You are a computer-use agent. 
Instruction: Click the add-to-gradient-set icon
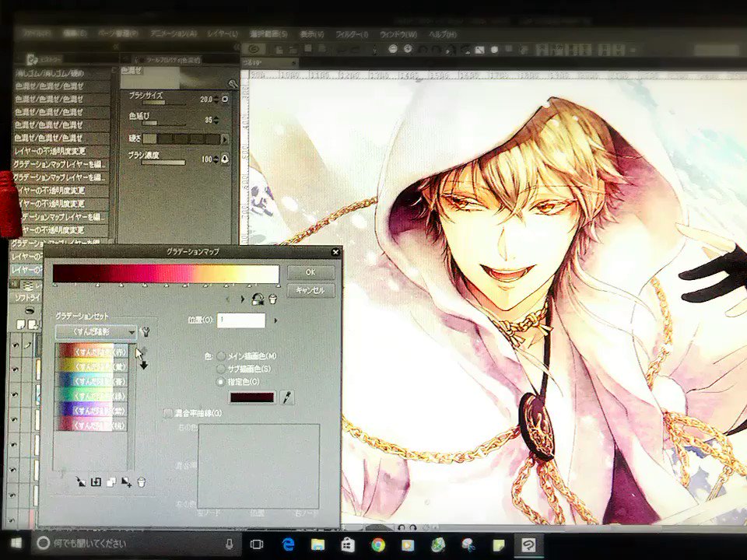click(x=126, y=482)
